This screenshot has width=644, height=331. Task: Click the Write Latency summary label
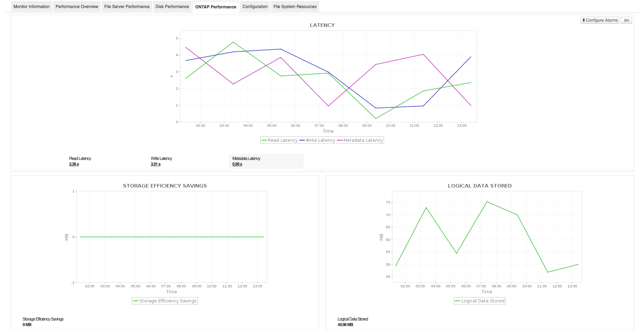[161, 159]
